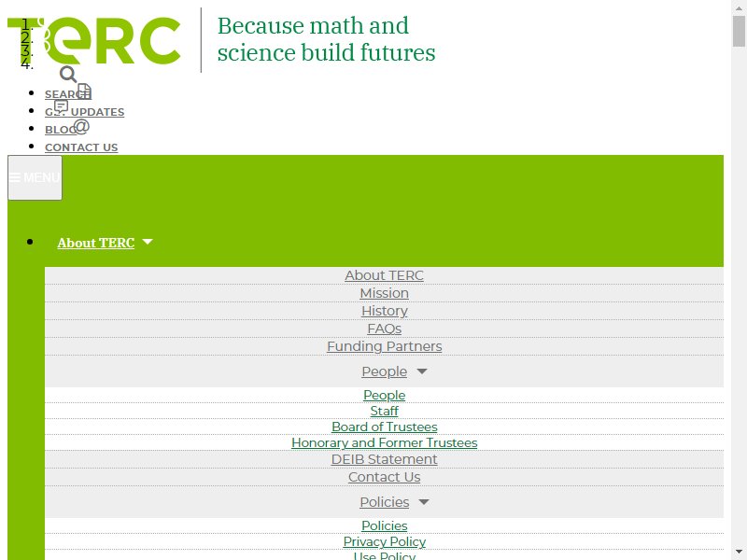The width and height of the screenshot is (747, 560).
Task: Go to the FAQs submenu item
Action: click(x=384, y=329)
